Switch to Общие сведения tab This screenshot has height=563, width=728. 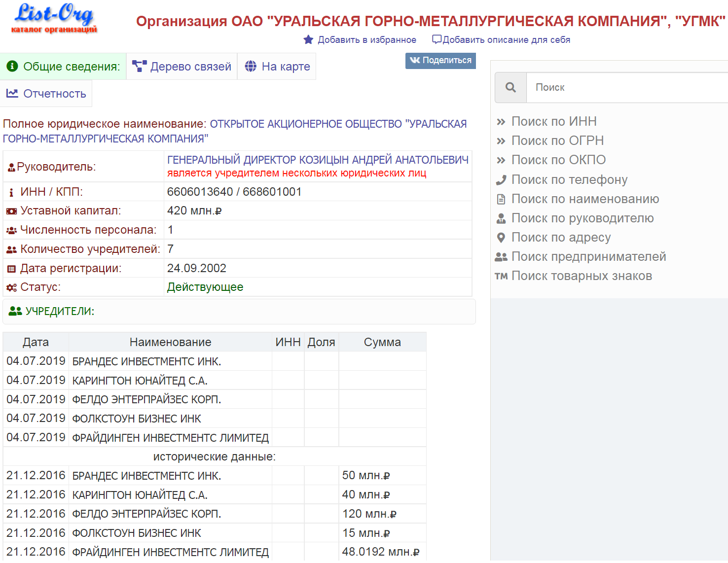(x=63, y=66)
